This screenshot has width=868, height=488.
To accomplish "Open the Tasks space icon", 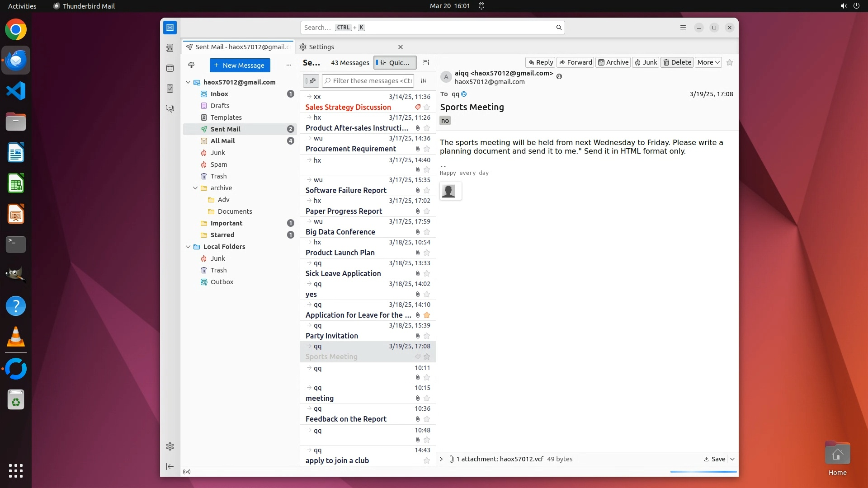I will click(170, 89).
